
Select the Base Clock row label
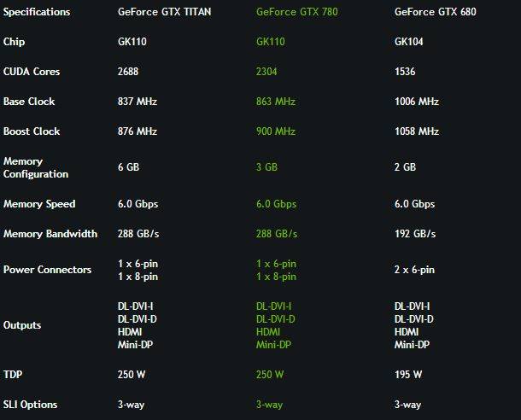[x=29, y=102]
